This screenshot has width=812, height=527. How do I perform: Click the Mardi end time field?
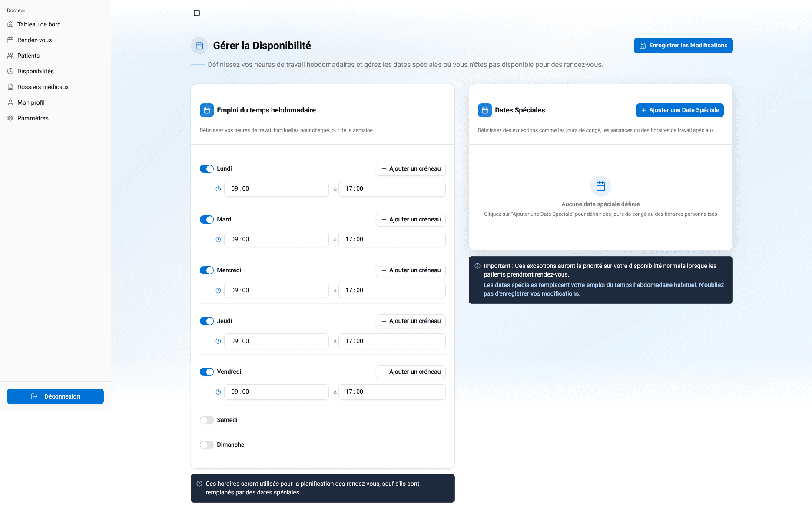pyautogui.click(x=391, y=239)
